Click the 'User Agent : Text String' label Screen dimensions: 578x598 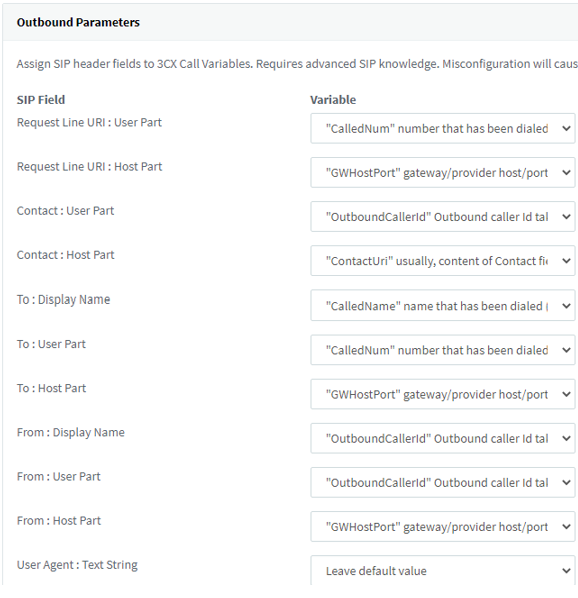tap(77, 565)
